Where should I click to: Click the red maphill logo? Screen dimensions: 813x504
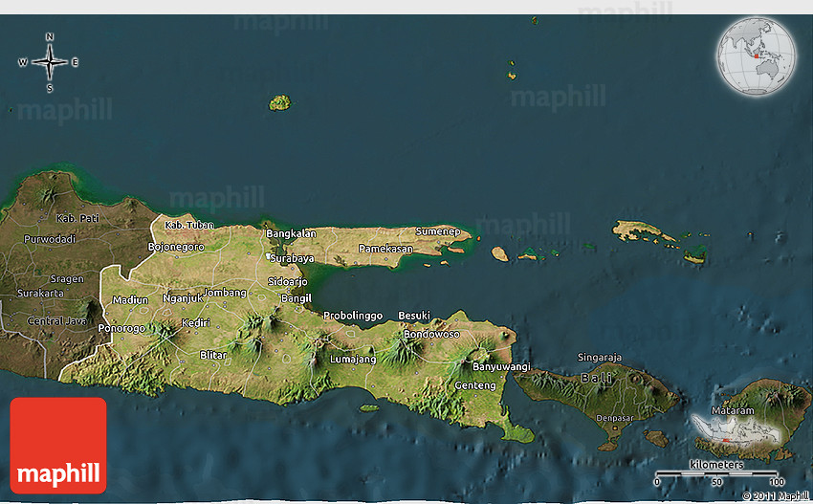point(58,446)
